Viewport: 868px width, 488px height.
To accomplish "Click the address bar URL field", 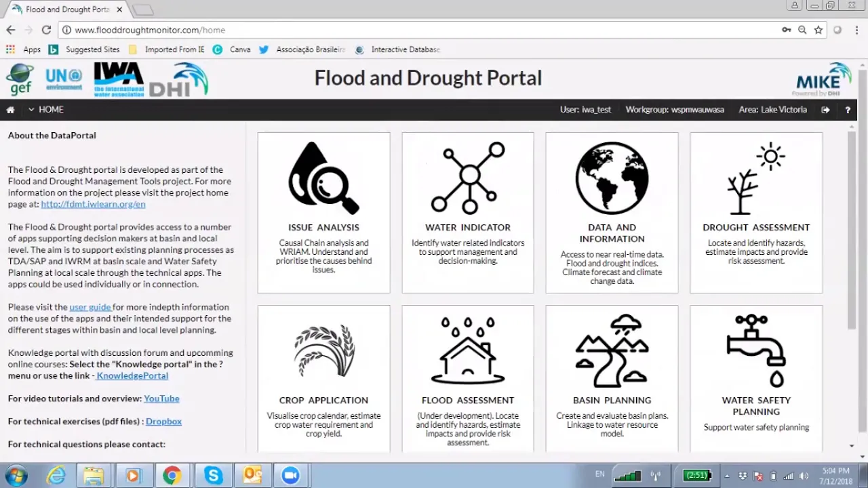I will pos(420,30).
